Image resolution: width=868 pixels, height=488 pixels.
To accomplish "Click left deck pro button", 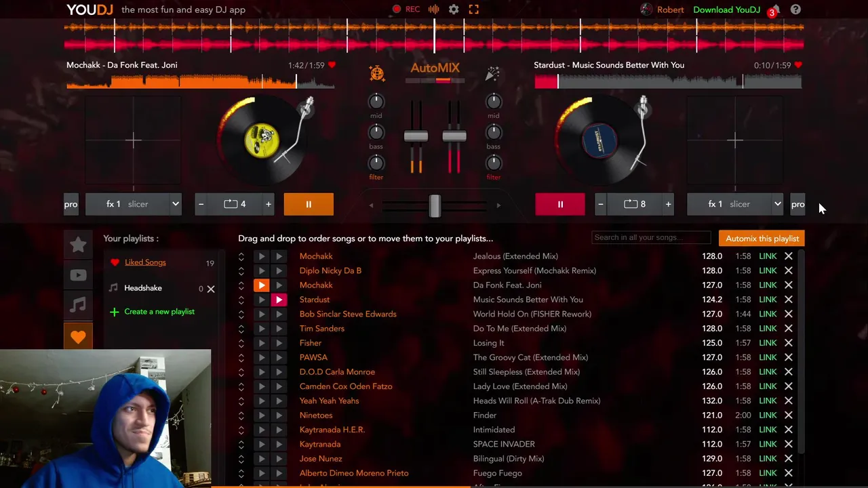I will tap(71, 204).
